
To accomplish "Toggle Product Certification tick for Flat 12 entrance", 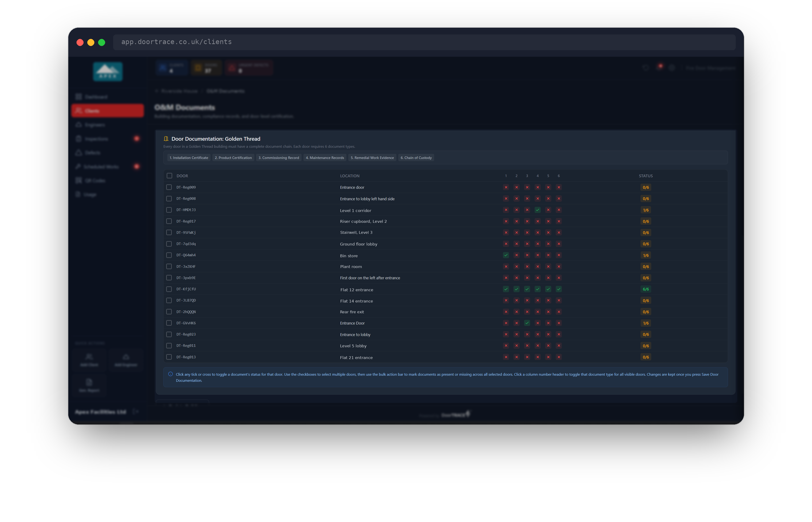I will pyautogui.click(x=516, y=289).
